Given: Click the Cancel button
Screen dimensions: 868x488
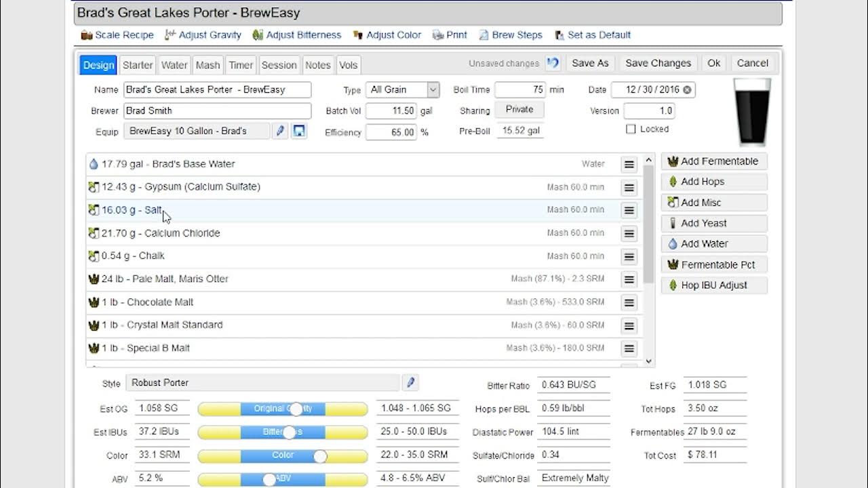Looking at the screenshot, I should pyautogui.click(x=753, y=63).
